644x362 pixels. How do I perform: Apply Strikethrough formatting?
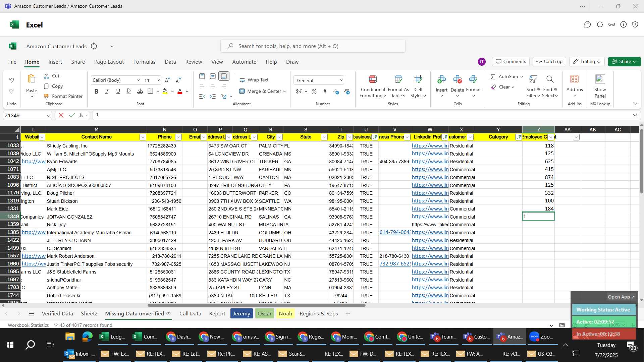click(x=140, y=92)
